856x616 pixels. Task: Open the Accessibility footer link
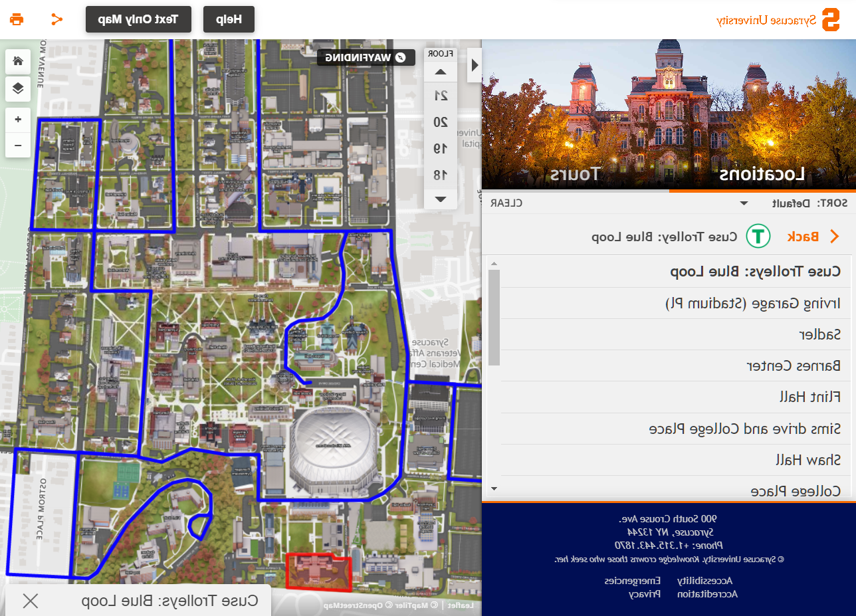click(x=704, y=580)
